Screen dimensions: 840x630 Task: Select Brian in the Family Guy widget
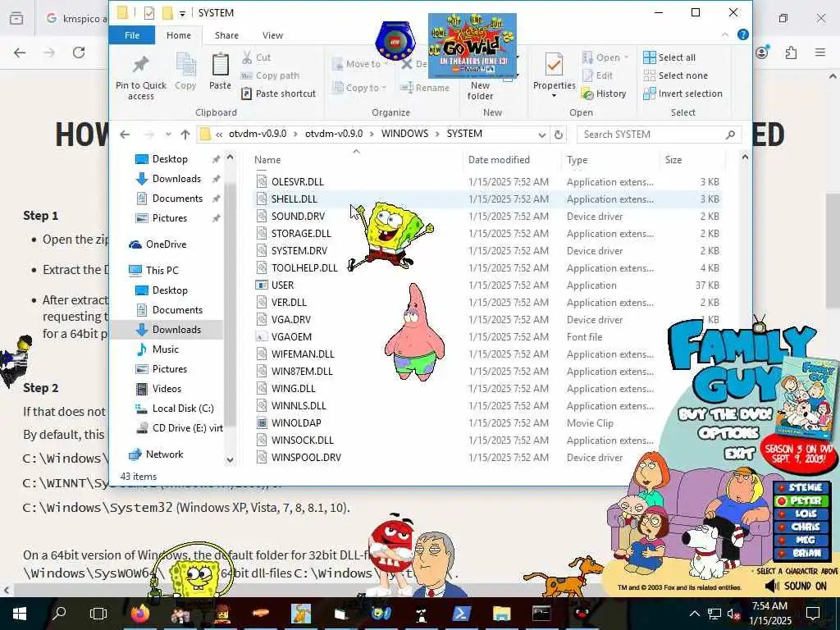tap(801, 553)
